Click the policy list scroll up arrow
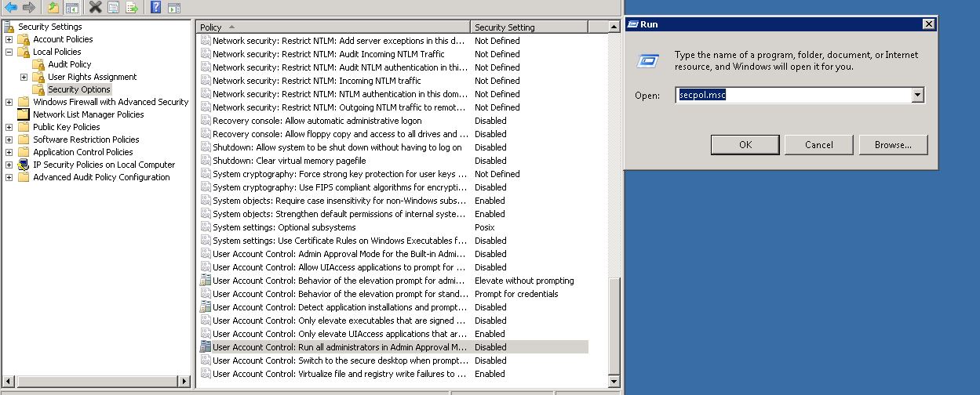980x395 pixels. [x=614, y=27]
